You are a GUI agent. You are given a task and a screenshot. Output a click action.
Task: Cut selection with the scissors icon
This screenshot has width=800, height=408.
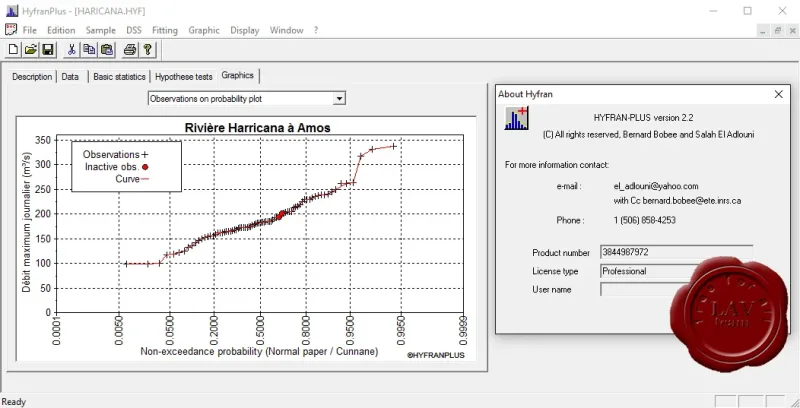(x=71, y=49)
